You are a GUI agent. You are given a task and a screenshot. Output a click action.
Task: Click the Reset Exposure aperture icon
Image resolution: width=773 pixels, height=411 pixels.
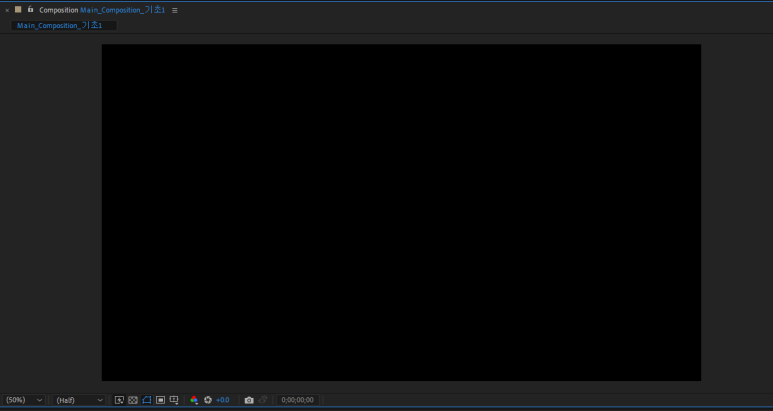point(208,400)
